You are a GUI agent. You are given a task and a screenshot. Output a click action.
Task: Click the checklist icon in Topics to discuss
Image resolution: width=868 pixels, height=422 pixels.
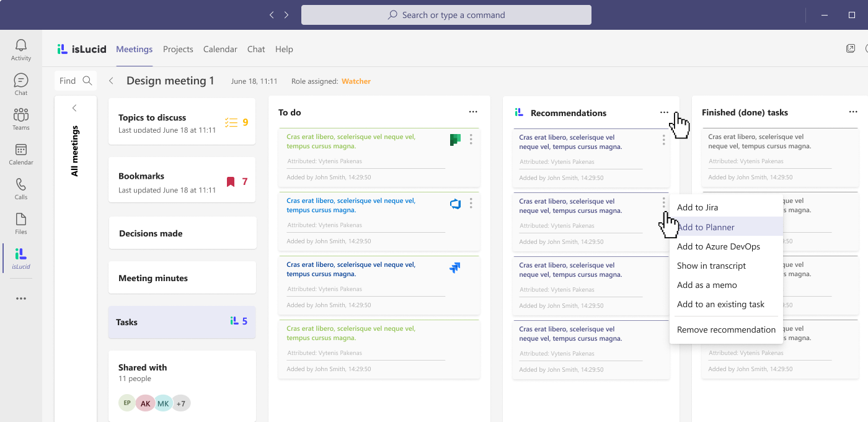coord(231,122)
